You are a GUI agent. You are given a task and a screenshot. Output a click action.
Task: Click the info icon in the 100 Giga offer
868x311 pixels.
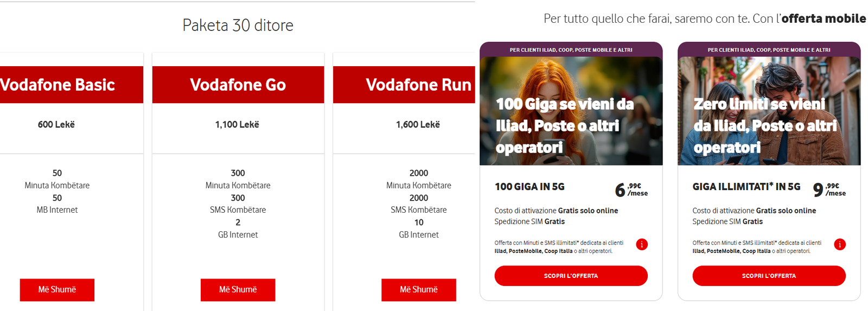641,244
